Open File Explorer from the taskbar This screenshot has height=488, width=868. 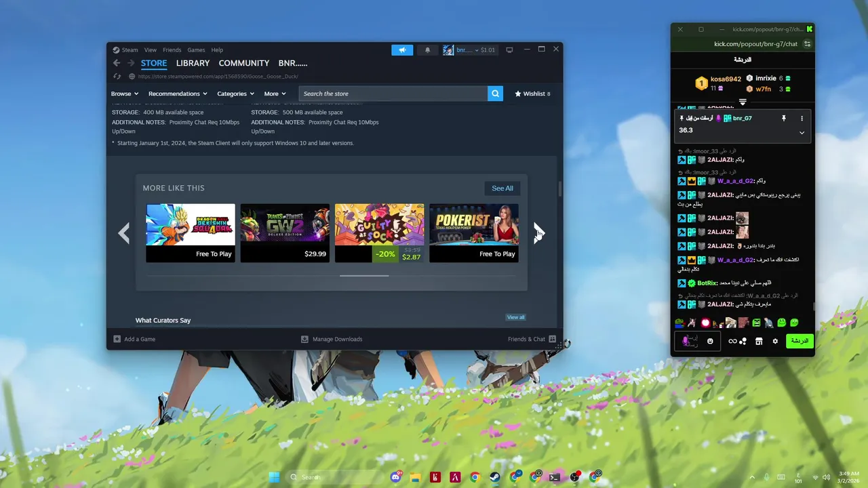[x=415, y=477]
